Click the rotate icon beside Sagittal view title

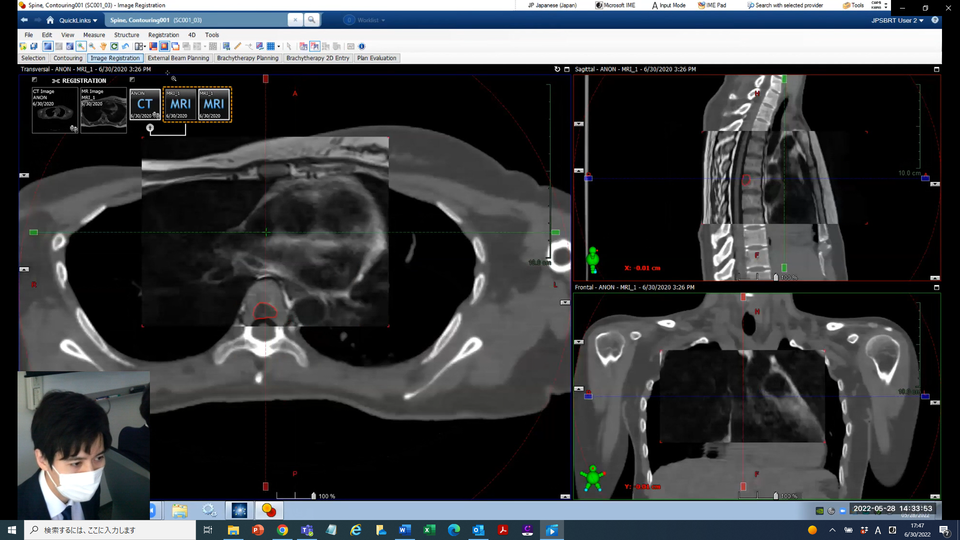557,69
